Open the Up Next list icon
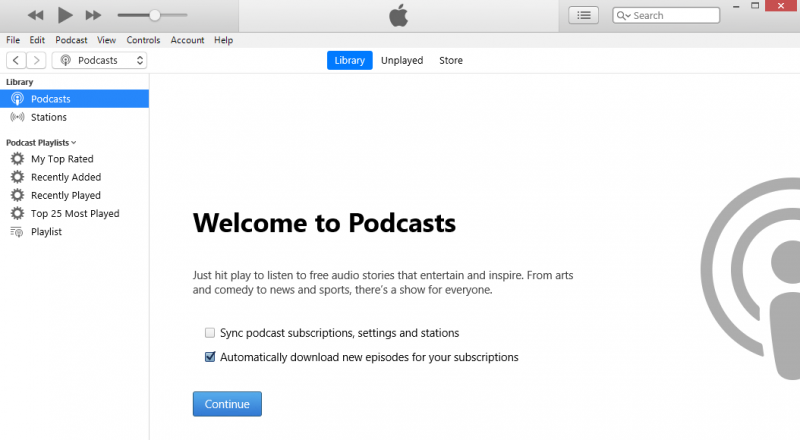The width and height of the screenshot is (800, 440). point(584,15)
